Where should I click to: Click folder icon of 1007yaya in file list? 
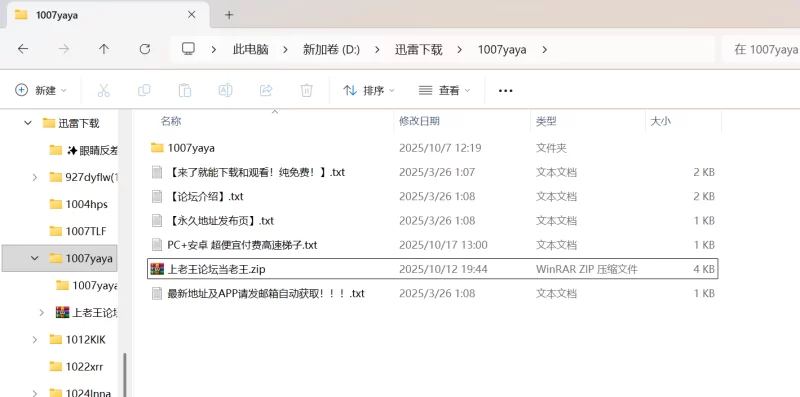[x=157, y=148]
